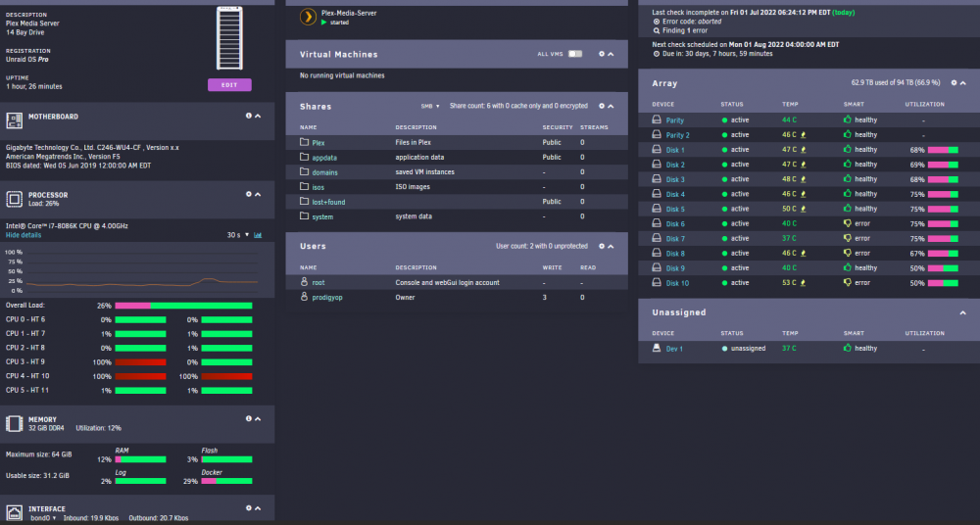Click the Overall Load usage bar
The image size is (980, 525).
(x=184, y=306)
